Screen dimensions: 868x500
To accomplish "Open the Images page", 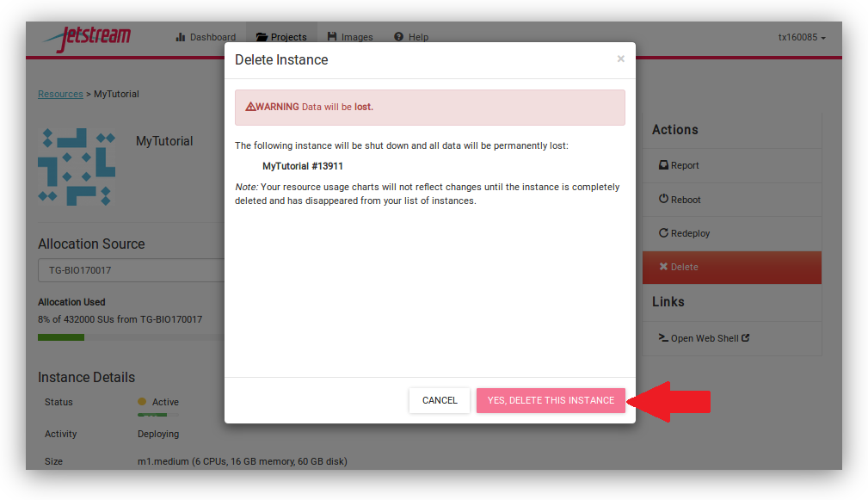I will (x=350, y=37).
